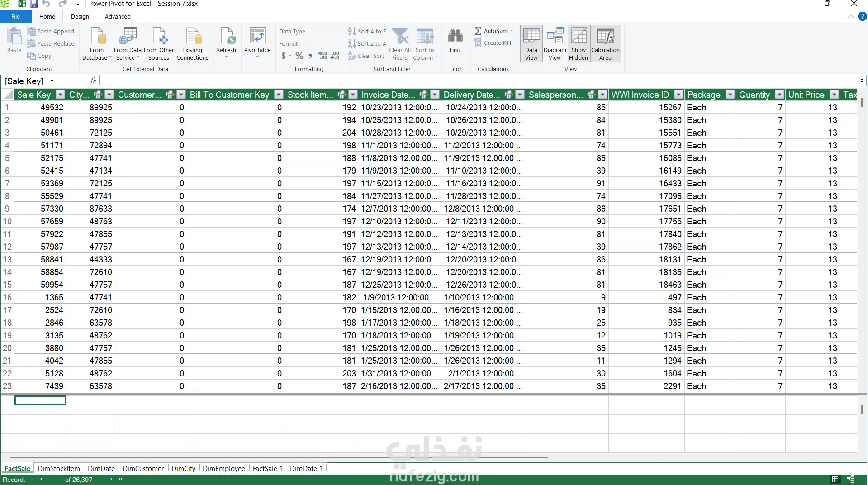
Task: Expand the AutoSum dropdown arrow
Action: pyautogui.click(x=512, y=31)
